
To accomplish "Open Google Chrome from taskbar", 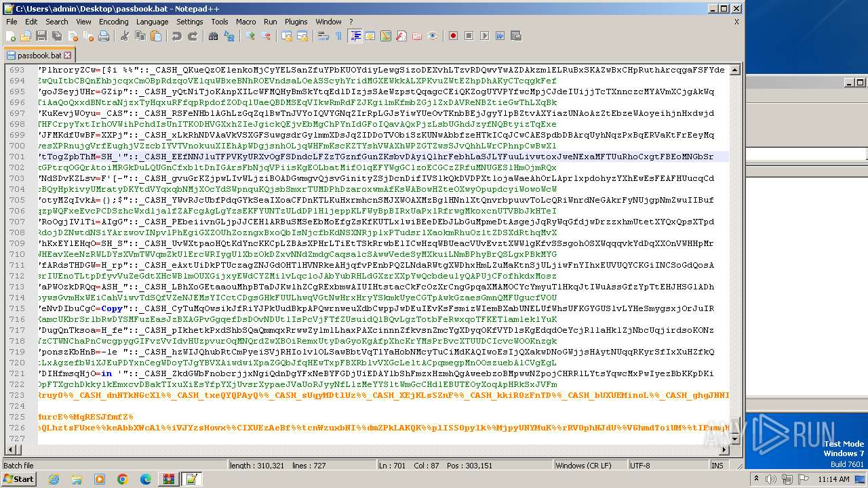I will tap(122, 479).
